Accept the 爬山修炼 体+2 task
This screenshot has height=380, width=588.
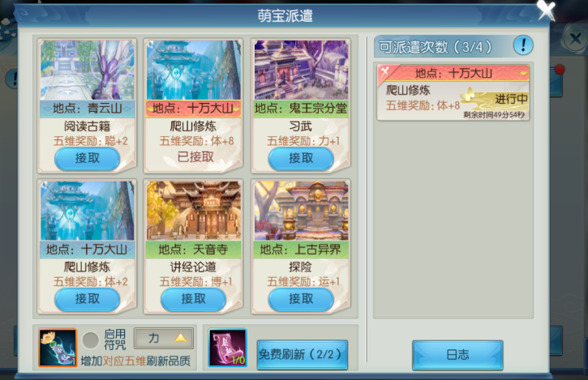[87, 299]
